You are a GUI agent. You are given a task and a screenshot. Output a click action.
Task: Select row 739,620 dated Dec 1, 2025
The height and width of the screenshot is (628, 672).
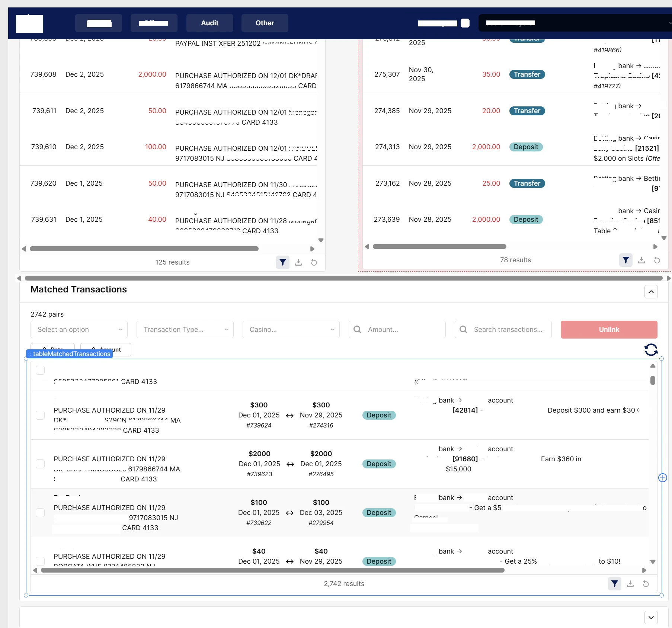[168, 184]
